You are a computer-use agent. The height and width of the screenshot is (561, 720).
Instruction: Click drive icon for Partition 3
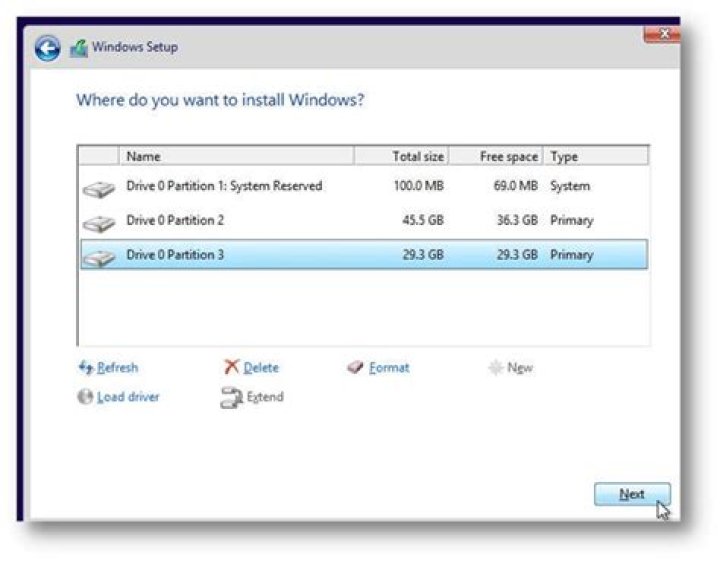click(98, 256)
